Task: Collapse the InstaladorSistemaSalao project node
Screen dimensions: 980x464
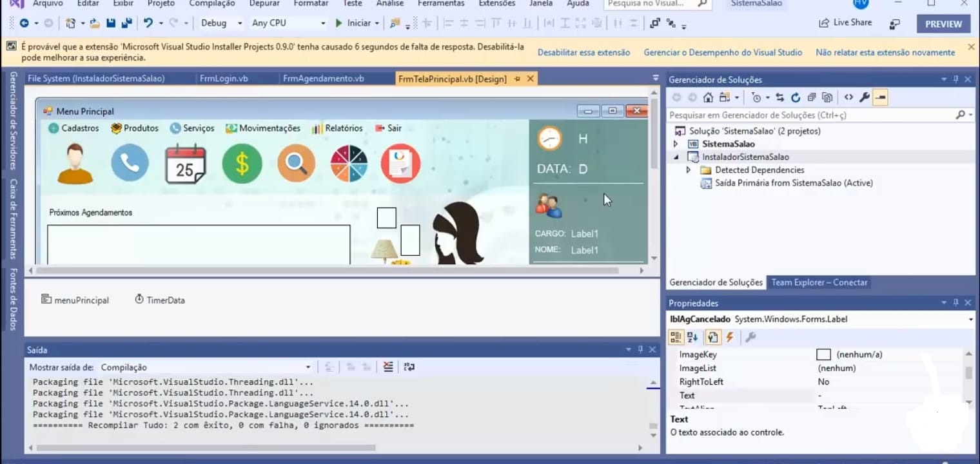Action: [x=676, y=157]
